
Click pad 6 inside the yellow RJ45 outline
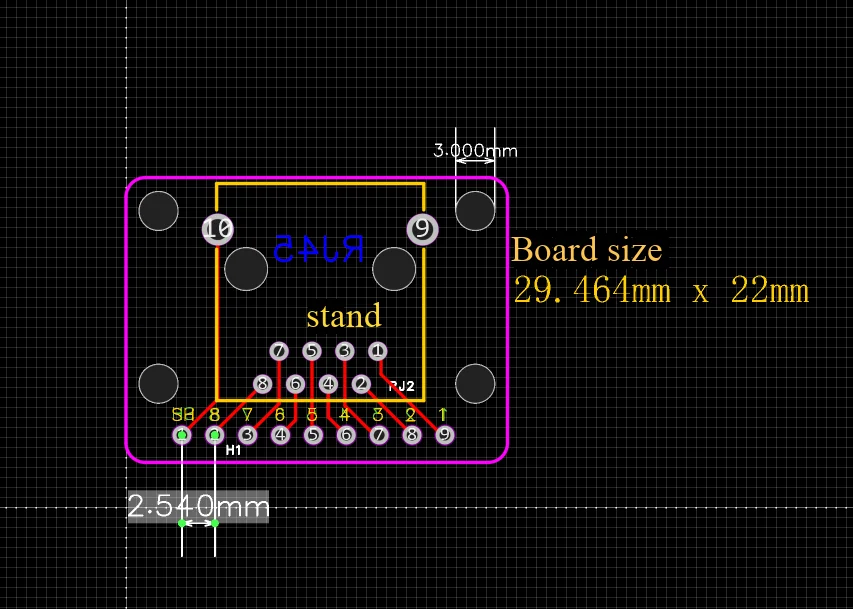[295, 384]
